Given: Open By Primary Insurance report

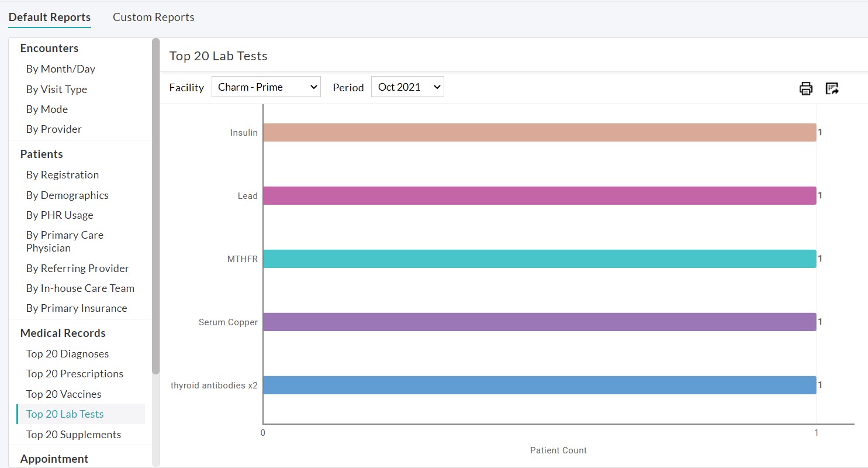Looking at the screenshot, I should (77, 308).
